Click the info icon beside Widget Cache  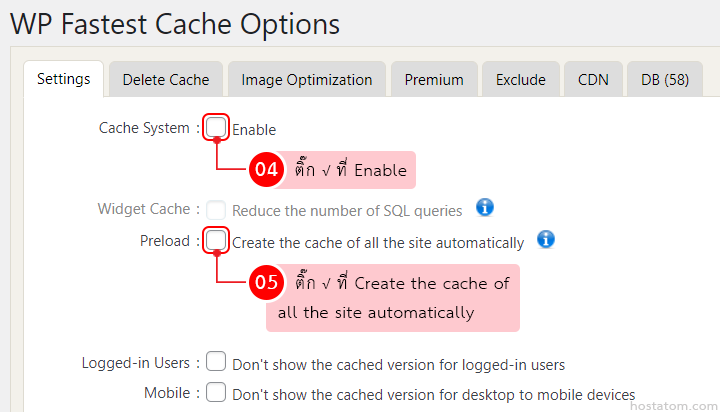tap(485, 208)
